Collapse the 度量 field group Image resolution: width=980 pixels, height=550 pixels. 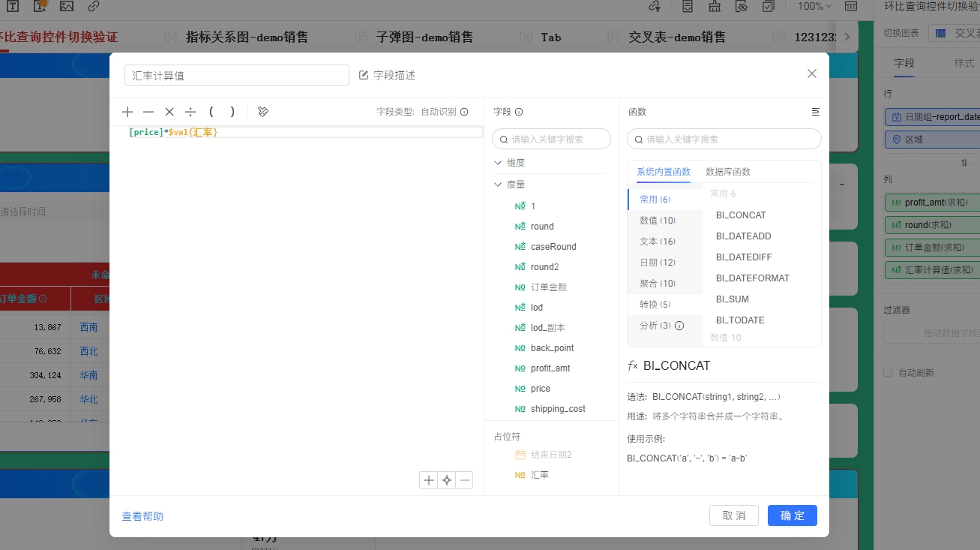(499, 184)
